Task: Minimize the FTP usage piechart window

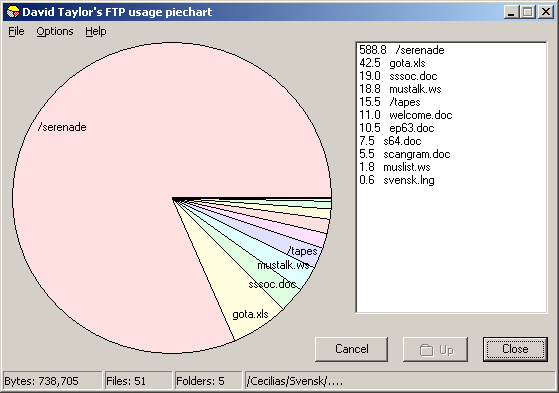Action: click(511, 12)
